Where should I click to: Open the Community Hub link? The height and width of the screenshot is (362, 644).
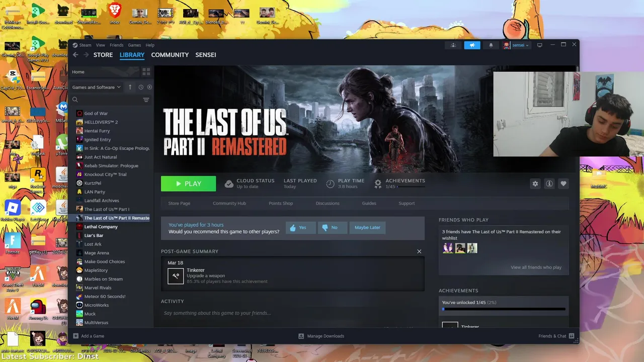(x=229, y=204)
